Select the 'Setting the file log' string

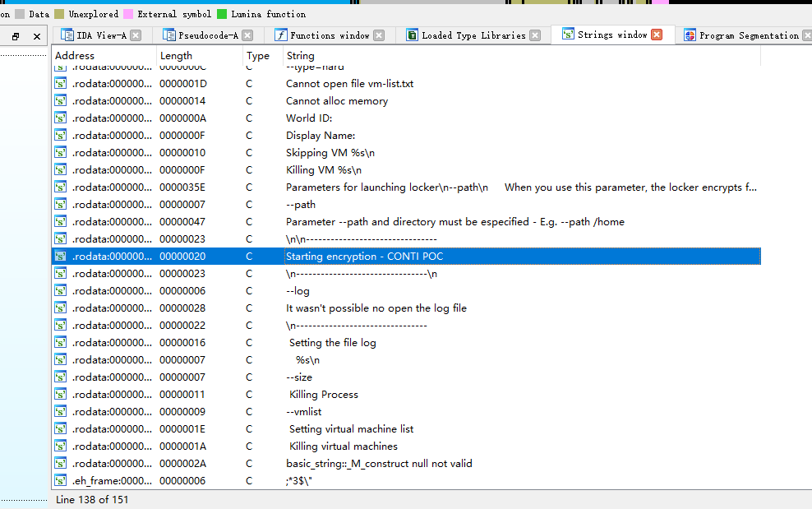tap(333, 343)
